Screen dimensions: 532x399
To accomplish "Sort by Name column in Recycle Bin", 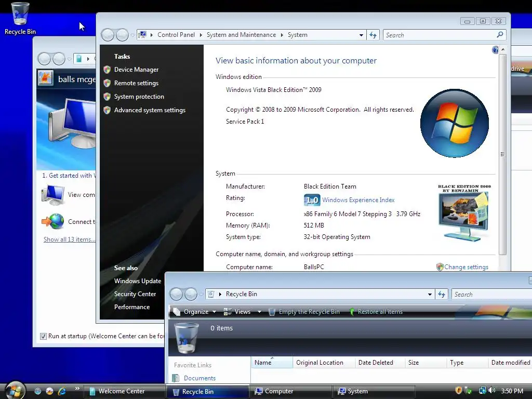I will click(x=272, y=362).
